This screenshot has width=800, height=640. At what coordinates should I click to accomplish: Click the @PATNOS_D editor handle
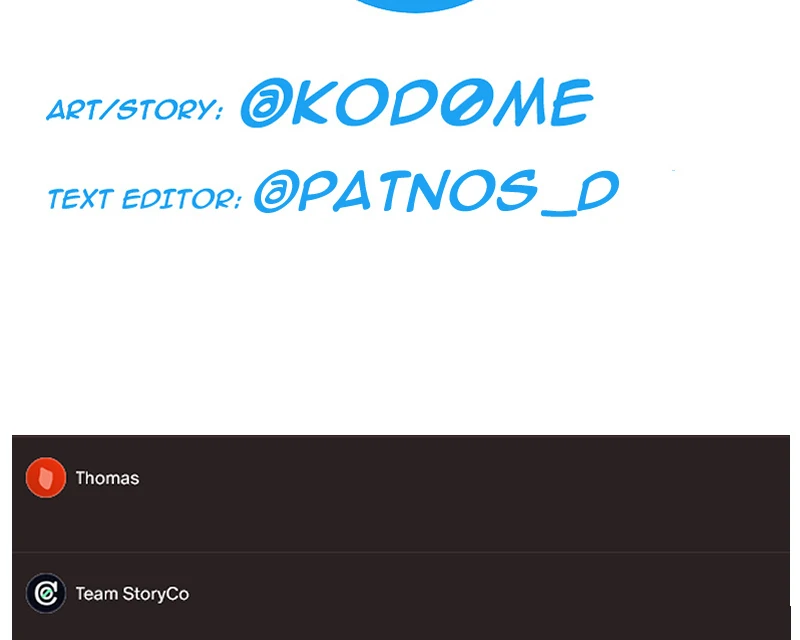coord(436,191)
